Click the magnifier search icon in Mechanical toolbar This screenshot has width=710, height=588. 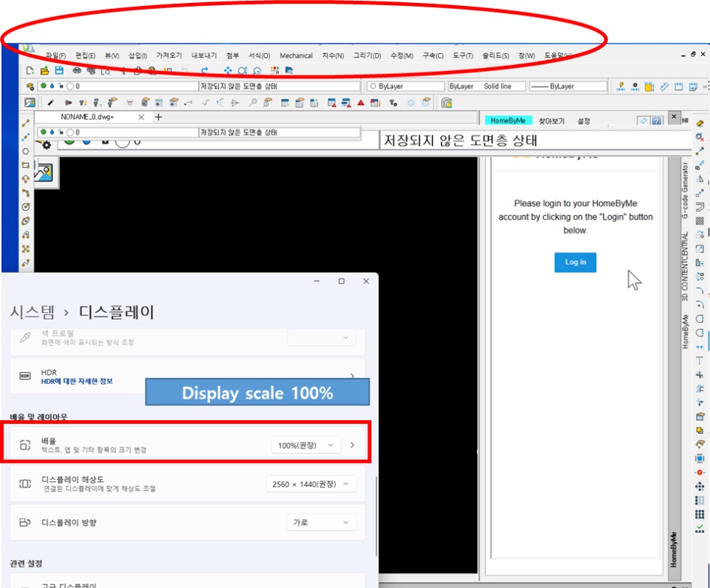click(x=253, y=103)
